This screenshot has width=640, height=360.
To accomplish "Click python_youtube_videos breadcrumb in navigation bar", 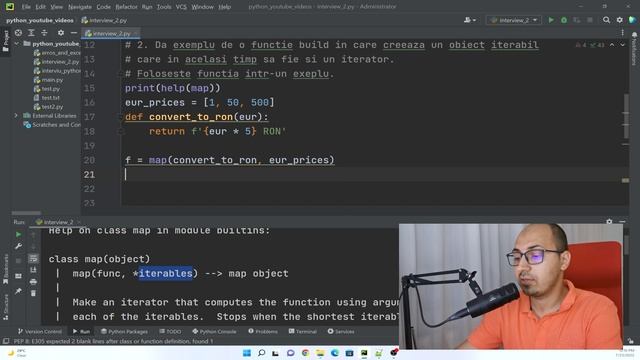I will [40, 20].
